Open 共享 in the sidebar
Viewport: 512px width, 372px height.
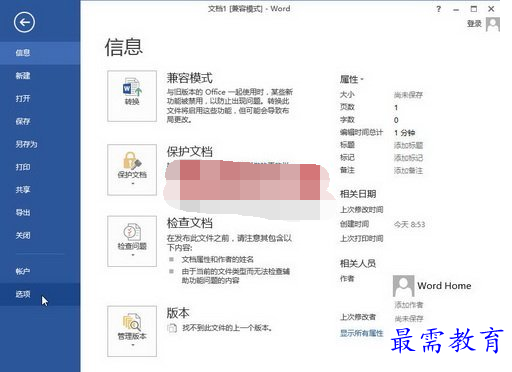coord(40,190)
